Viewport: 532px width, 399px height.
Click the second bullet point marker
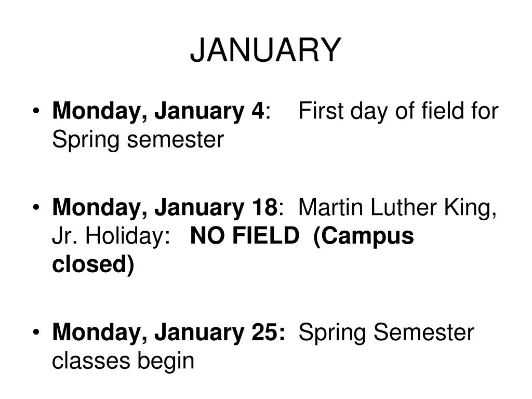[36, 208]
